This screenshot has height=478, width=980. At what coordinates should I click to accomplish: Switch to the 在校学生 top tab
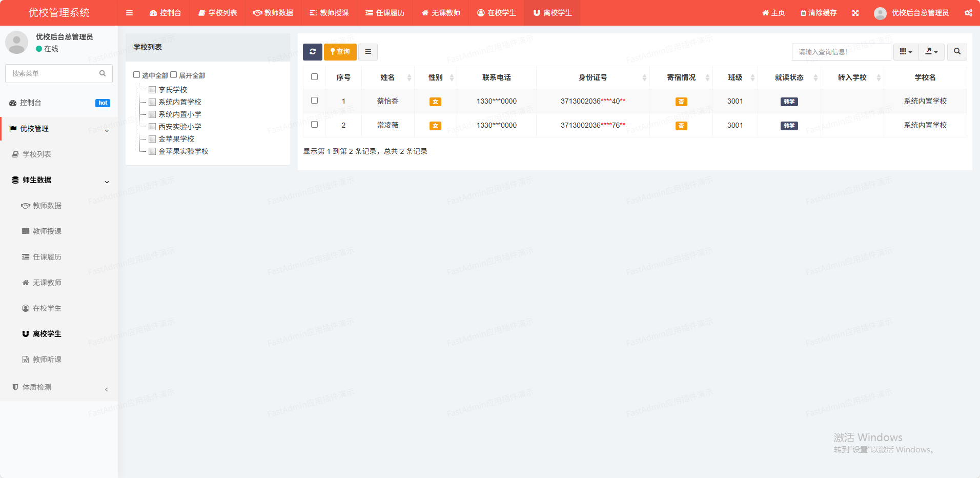pyautogui.click(x=496, y=13)
